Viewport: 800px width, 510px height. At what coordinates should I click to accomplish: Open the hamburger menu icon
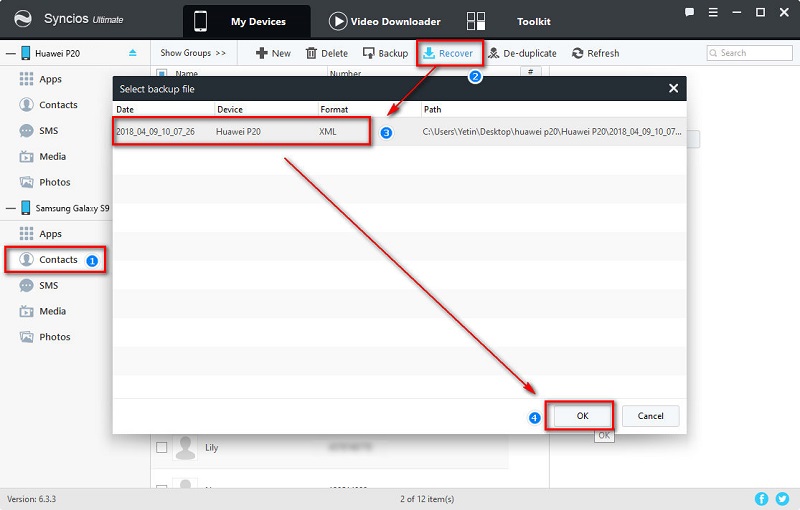pos(713,12)
